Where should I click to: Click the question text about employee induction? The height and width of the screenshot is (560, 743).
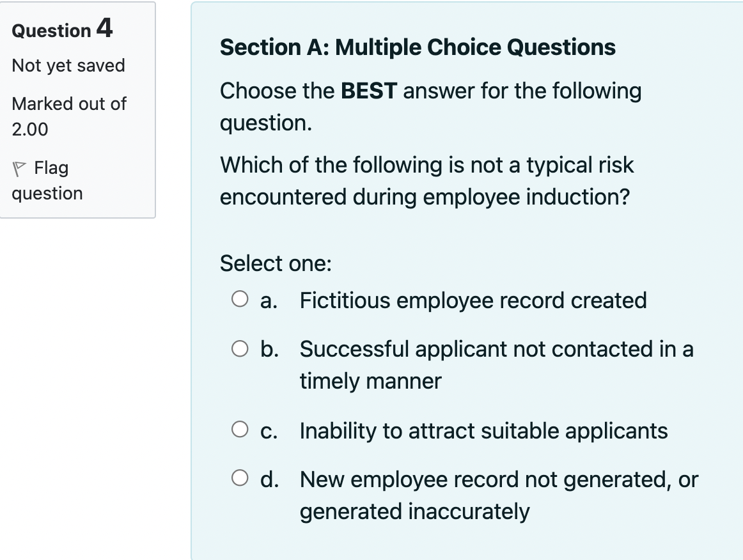pos(426,180)
